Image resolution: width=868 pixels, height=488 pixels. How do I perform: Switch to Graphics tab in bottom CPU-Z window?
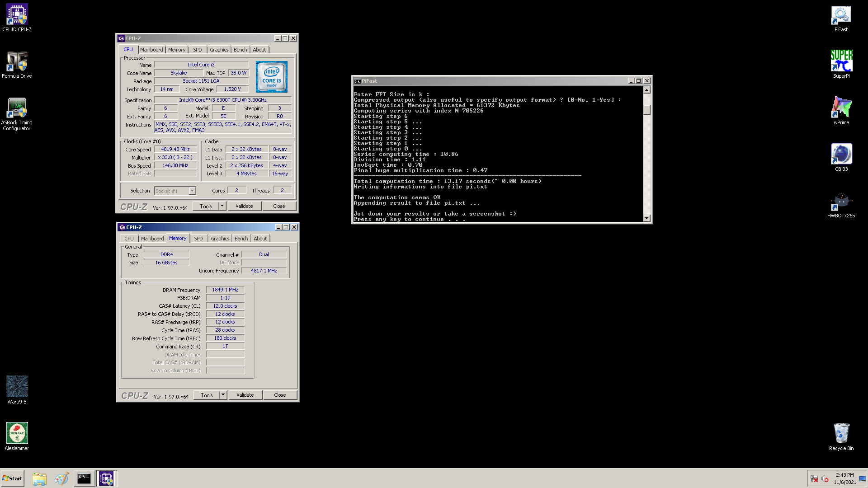coord(220,239)
